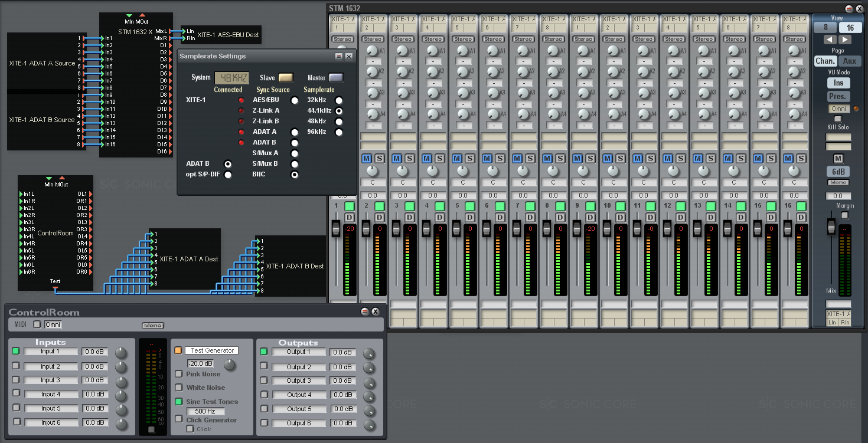The height and width of the screenshot is (443, 868).
Task: Click the A4 aux knob on channel 13
Action: click(703, 113)
